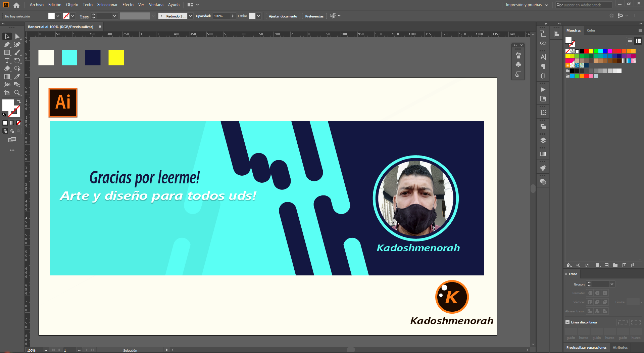
Task: Open the Estilo graphic style dropdown
Action: click(x=258, y=16)
